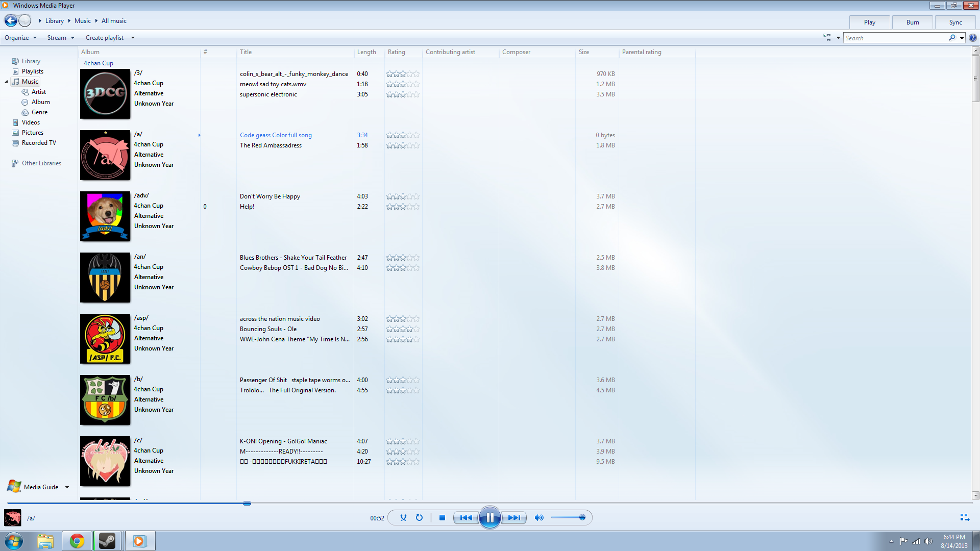Sort by the Size column header
The image size is (980, 551).
pyautogui.click(x=597, y=52)
